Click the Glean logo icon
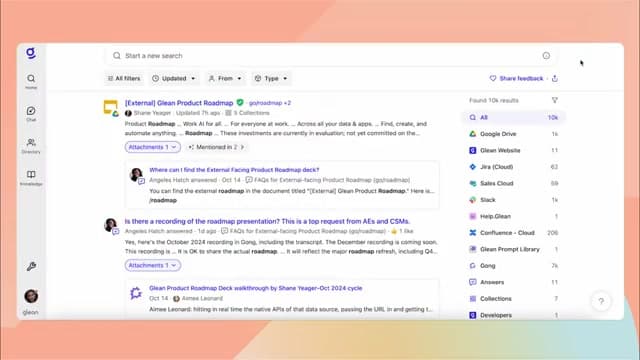Screen dimensions: 640x360 [x=31, y=53]
